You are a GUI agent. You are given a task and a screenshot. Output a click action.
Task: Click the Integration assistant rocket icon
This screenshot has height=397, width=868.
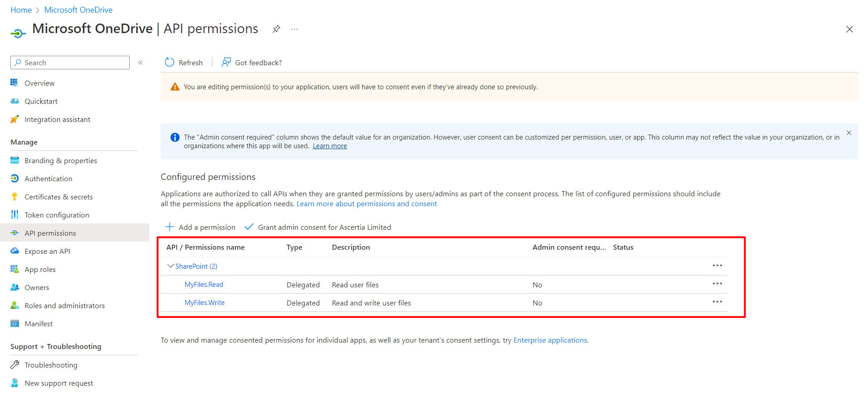click(15, 119)
